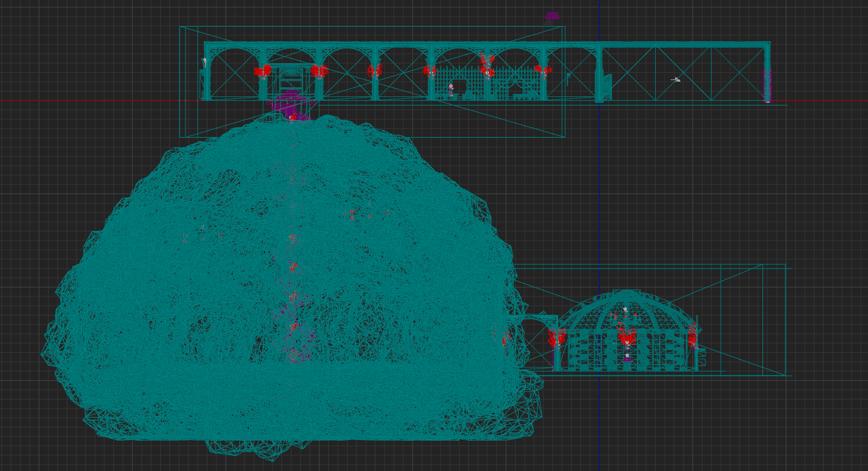
Task: Click the tall red cluster above the fence
Action: (x=486, y=62)
